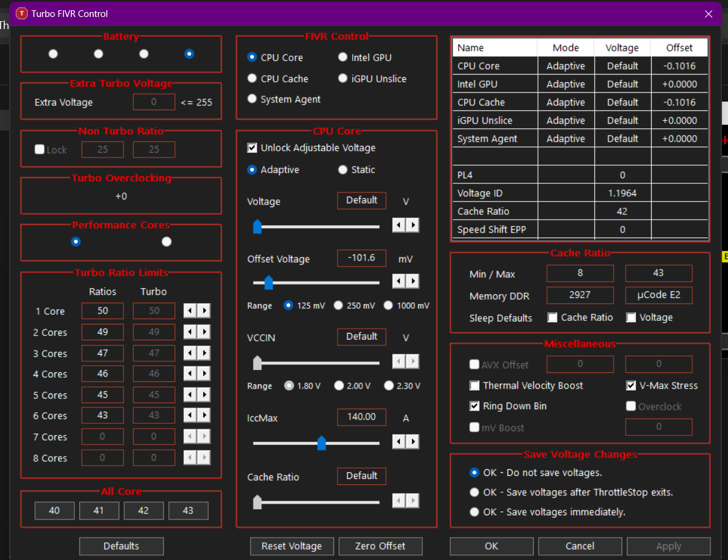Click the ThrottleStop logo icon in the title bar
728x560 pixels.
coord(21,13)
